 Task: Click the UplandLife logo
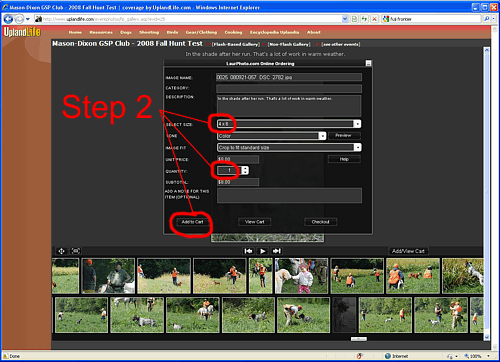pos(22,32)
